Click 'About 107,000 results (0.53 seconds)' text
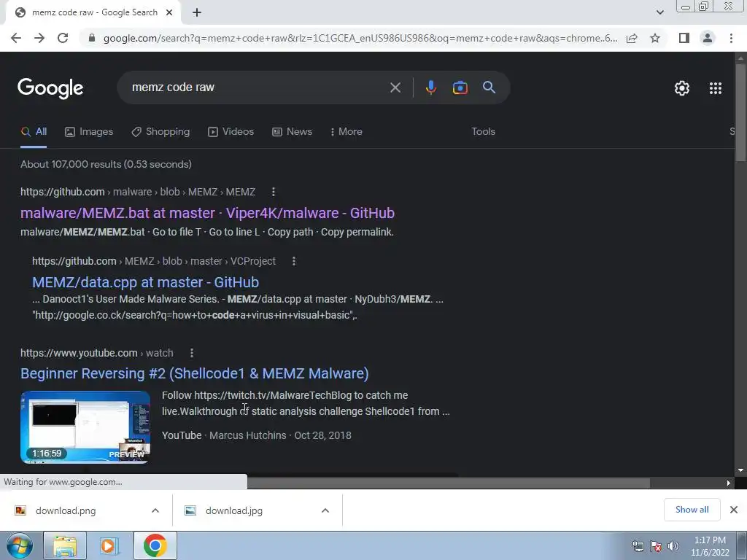Viewport: 747px width, 560px height. [x=106, y=164]
